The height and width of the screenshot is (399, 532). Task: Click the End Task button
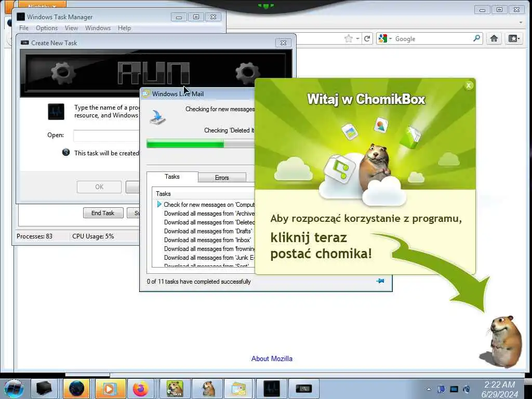tap(103, 213)
